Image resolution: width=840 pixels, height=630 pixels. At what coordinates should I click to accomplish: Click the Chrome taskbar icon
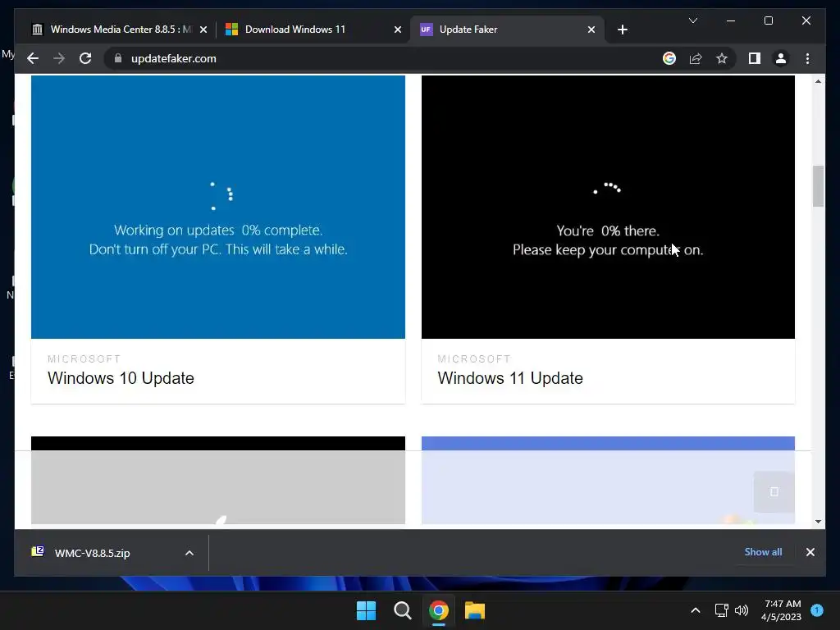(x=438, y=610)
